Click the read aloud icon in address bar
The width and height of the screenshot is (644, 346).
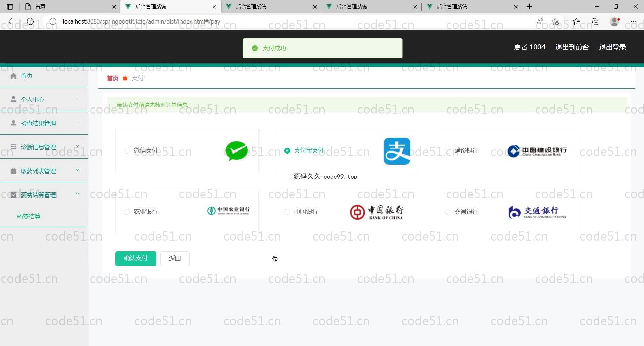[x=540, y=21]
